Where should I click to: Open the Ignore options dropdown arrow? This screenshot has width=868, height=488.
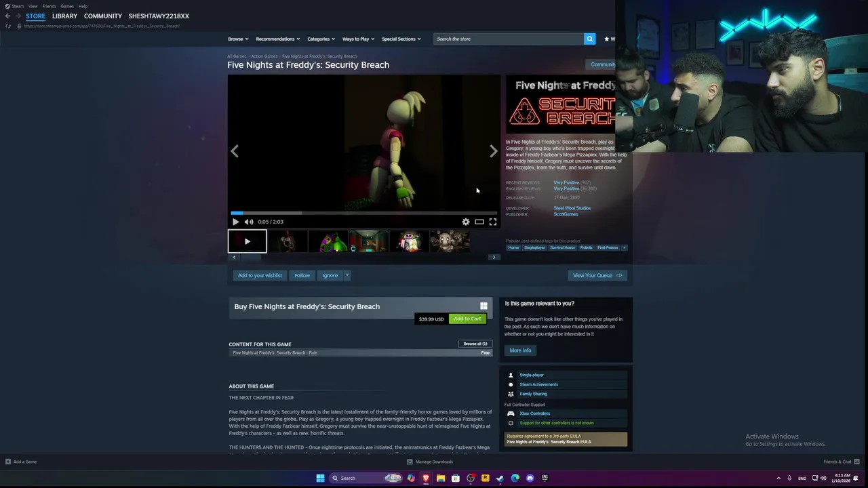[347, 275]
